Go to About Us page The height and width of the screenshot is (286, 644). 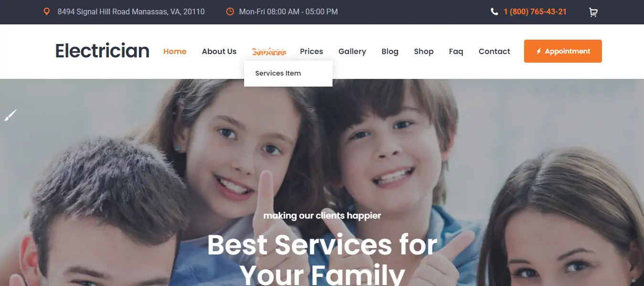click(x=219, y=51)
